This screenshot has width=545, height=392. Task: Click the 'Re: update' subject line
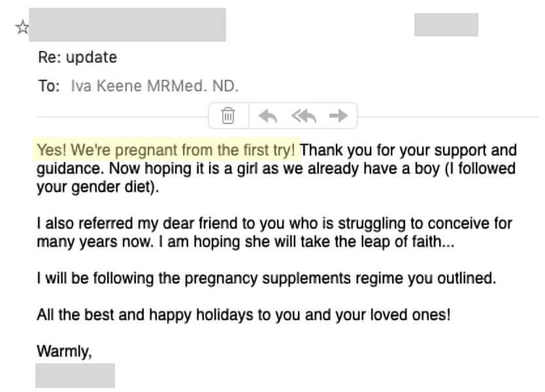pos(78,57)
